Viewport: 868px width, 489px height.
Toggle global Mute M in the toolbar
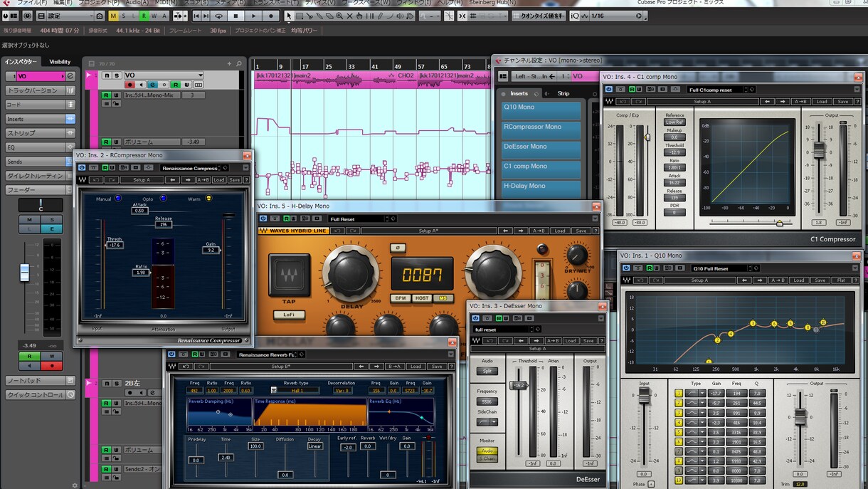pyautogui.click(x=114, y=16)
